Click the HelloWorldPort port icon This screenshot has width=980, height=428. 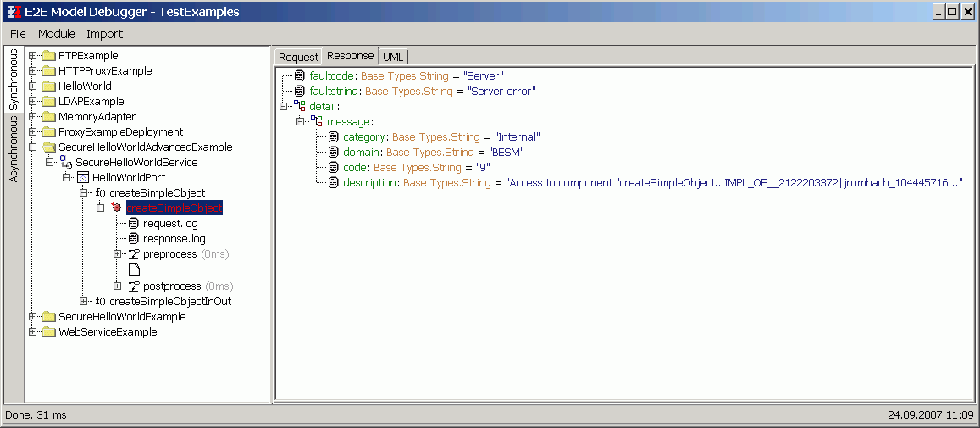83,178
